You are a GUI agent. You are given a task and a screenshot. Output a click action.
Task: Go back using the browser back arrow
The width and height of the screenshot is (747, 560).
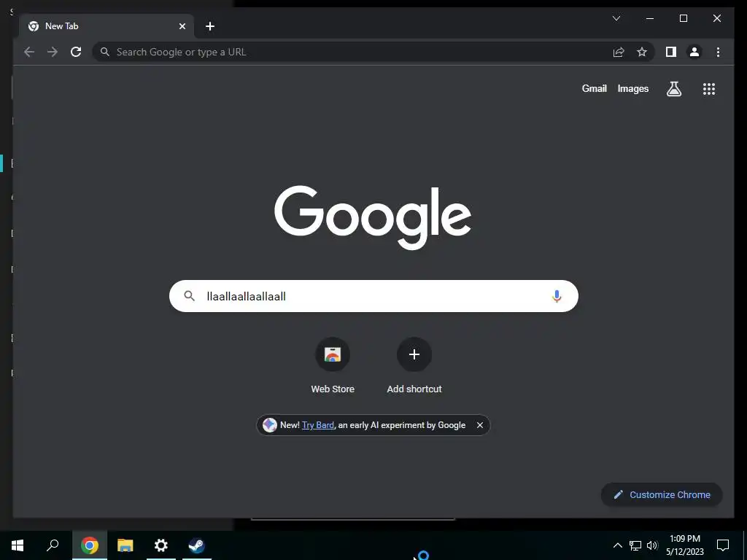pyautogui.click(x=29, y=52)
